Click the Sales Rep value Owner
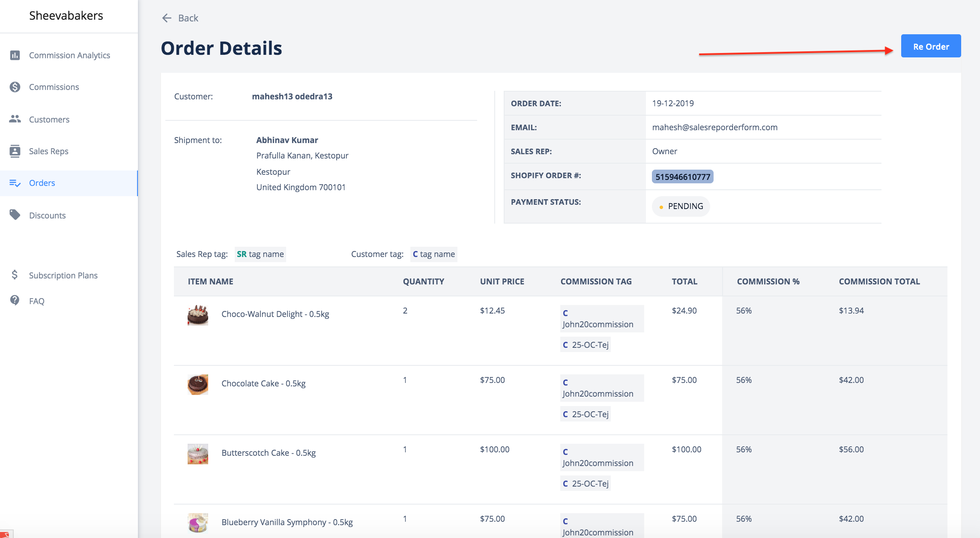 pyautogui.click(x=665, y=151)
